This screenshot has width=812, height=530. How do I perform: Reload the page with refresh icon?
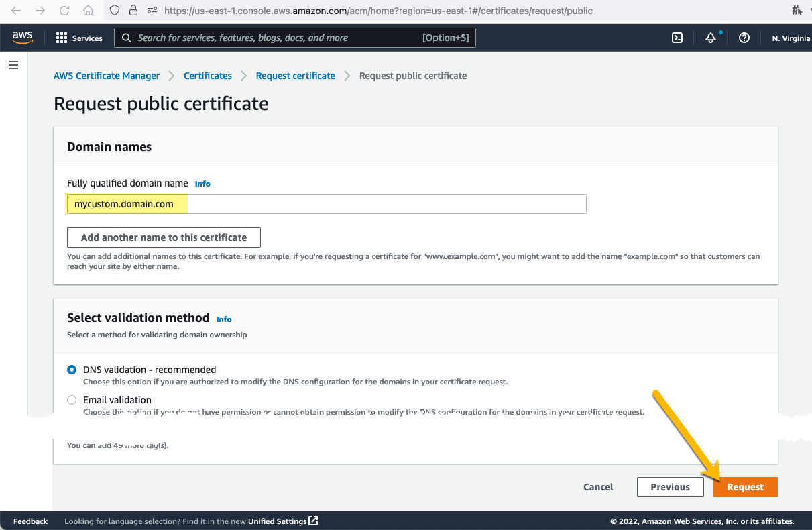pos(64,11)
